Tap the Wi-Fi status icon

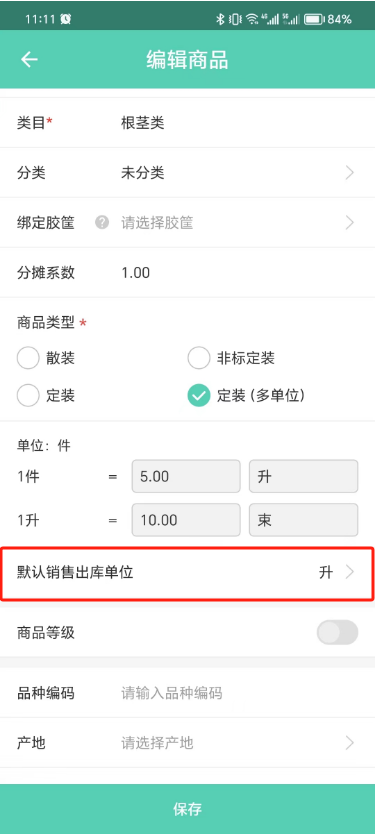coord(252,20)
